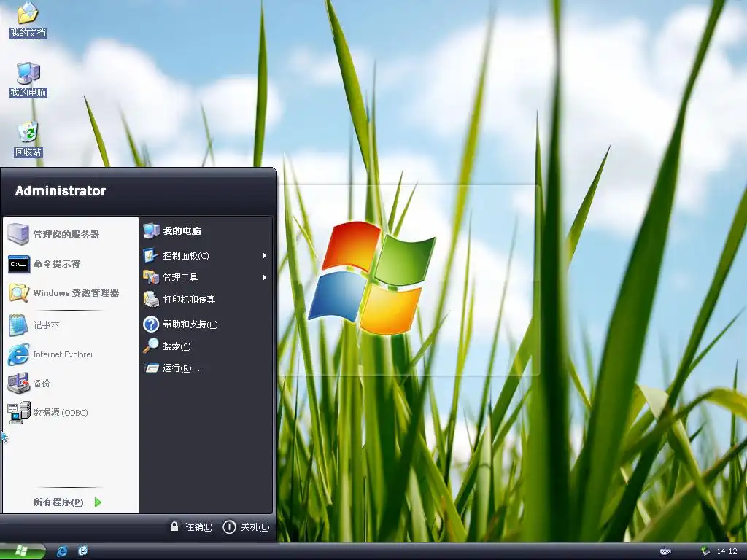Launch 记事本 from the Start menu
This screenshot has width=747, height=560.
point(71,325)
